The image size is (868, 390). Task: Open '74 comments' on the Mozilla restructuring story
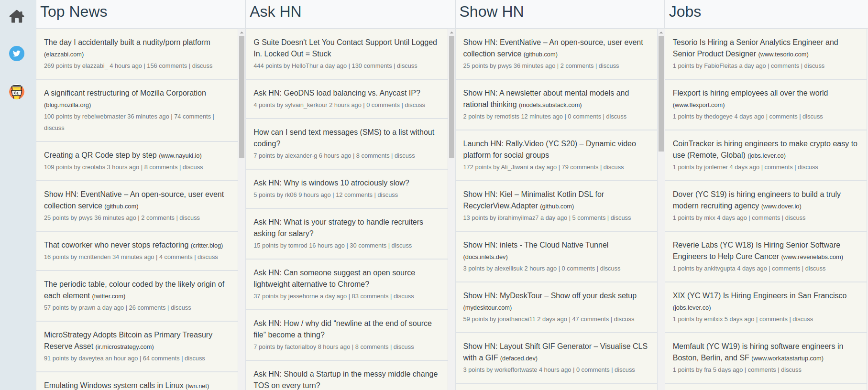192,117
